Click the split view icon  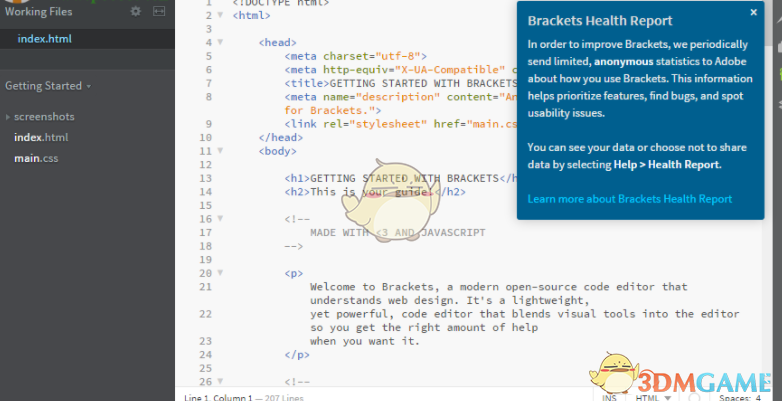(159, 12)
